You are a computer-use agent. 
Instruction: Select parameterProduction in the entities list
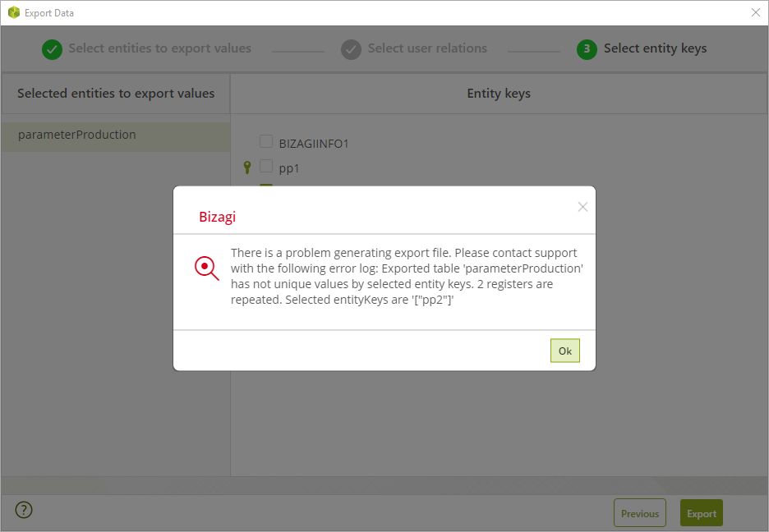click(116, 135)
